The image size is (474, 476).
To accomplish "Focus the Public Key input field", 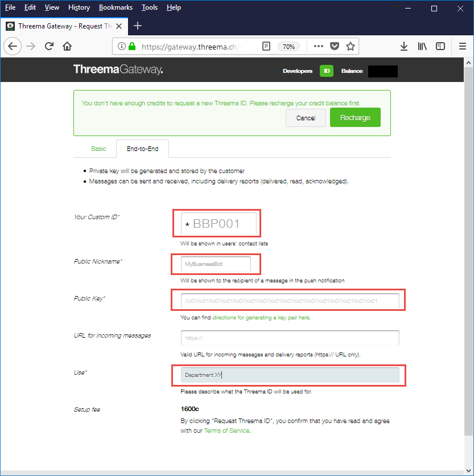I will click(290, 301).
